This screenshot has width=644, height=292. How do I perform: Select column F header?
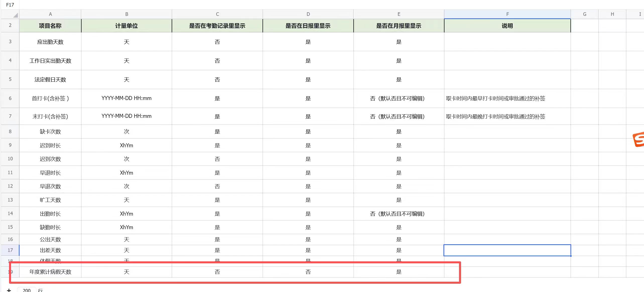507,14
